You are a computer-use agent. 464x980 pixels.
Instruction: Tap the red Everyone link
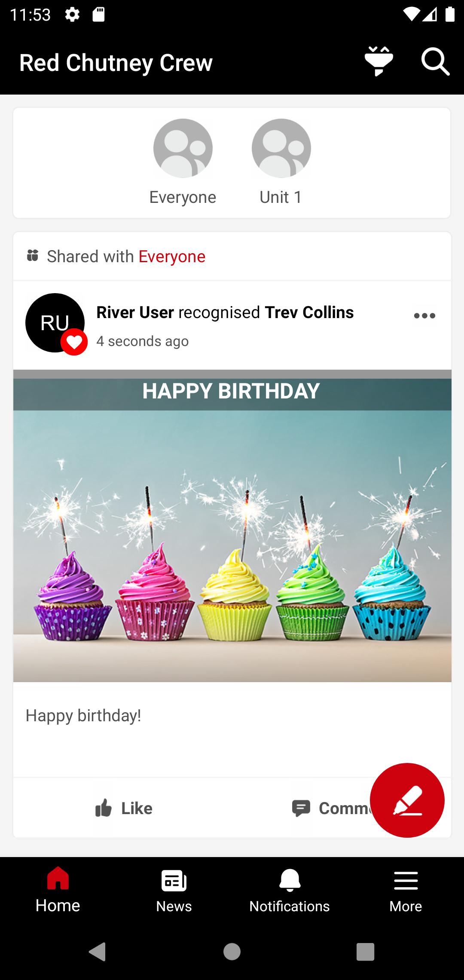pyautogui.click(x=172, y=257)
